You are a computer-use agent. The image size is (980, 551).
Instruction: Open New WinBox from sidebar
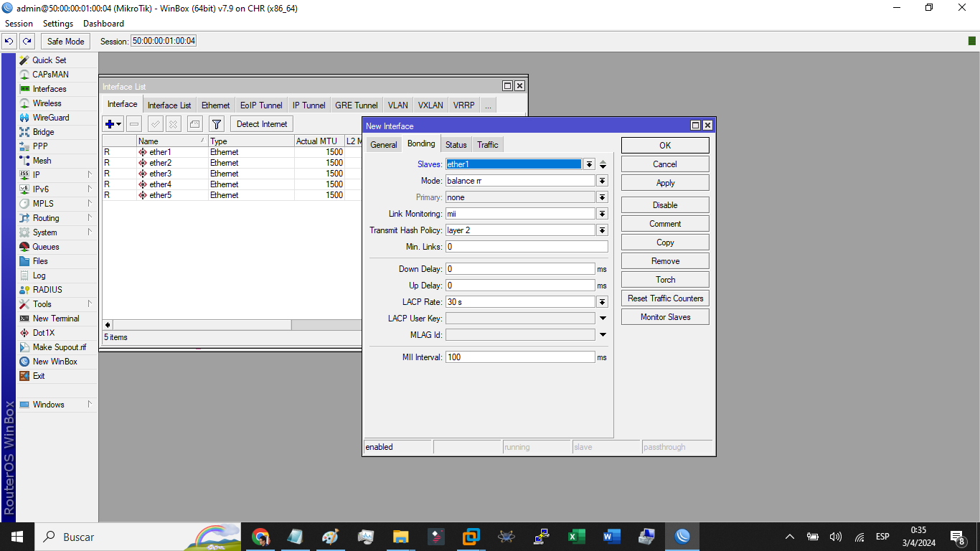point(55,362)
